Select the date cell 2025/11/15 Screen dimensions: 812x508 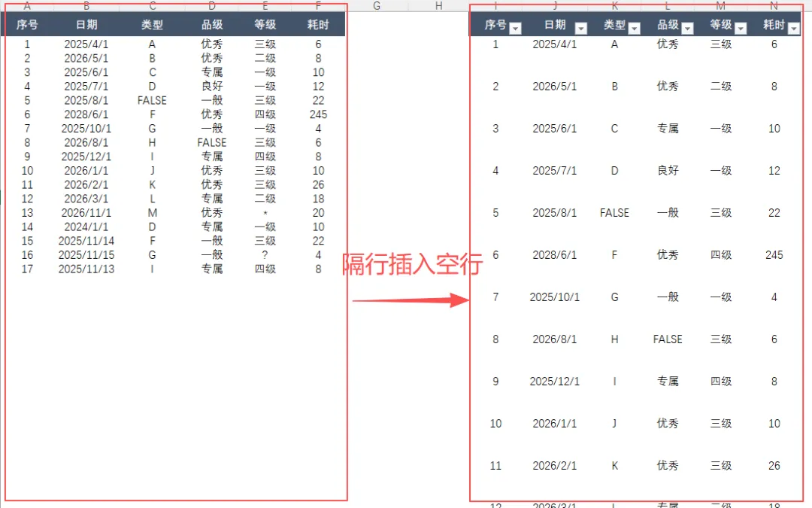[x=86, y=255]
